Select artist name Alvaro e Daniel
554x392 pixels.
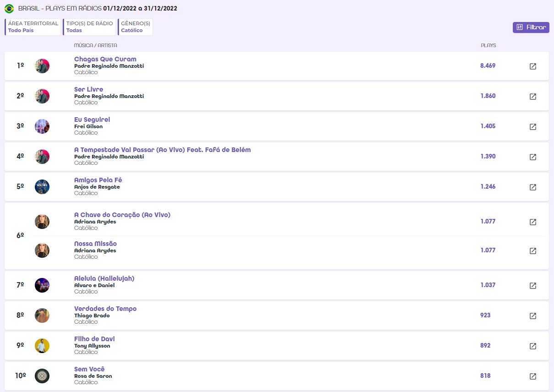coord(94,285)
